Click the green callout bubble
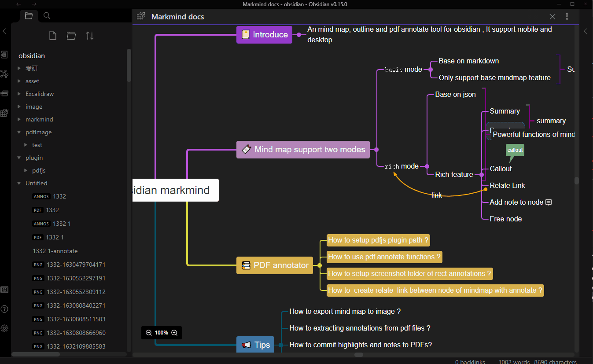Viewport: 593px width, 364px height. point(515,151)
